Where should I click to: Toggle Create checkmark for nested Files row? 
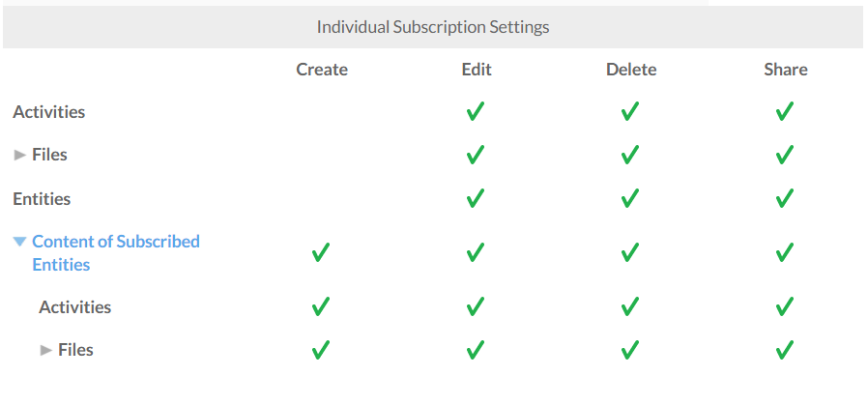pyautogui.click(x=321, y=350)
